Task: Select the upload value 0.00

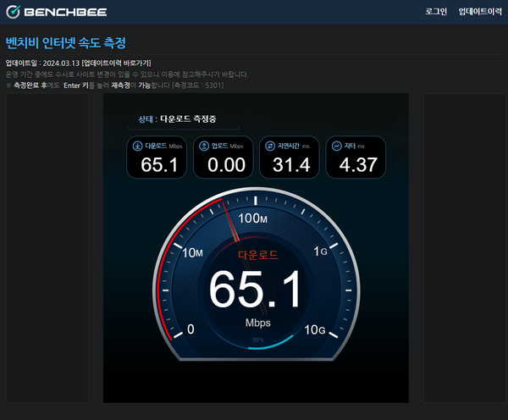Action: 226,164
